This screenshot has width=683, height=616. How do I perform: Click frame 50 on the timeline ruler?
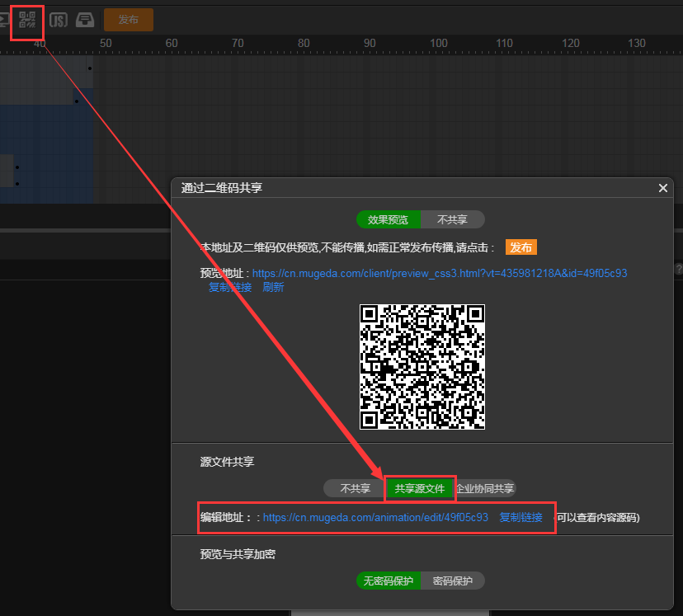[106, 43]
